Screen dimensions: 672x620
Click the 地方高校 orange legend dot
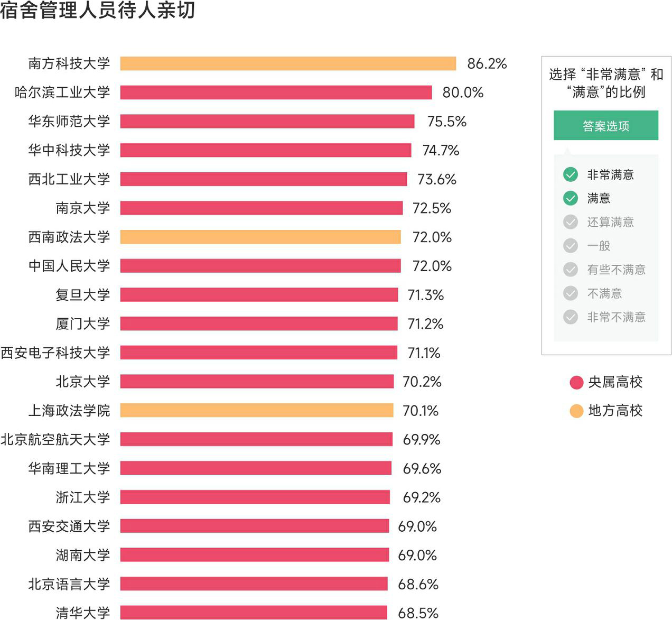pyautogui.click(x=576, y=411)
